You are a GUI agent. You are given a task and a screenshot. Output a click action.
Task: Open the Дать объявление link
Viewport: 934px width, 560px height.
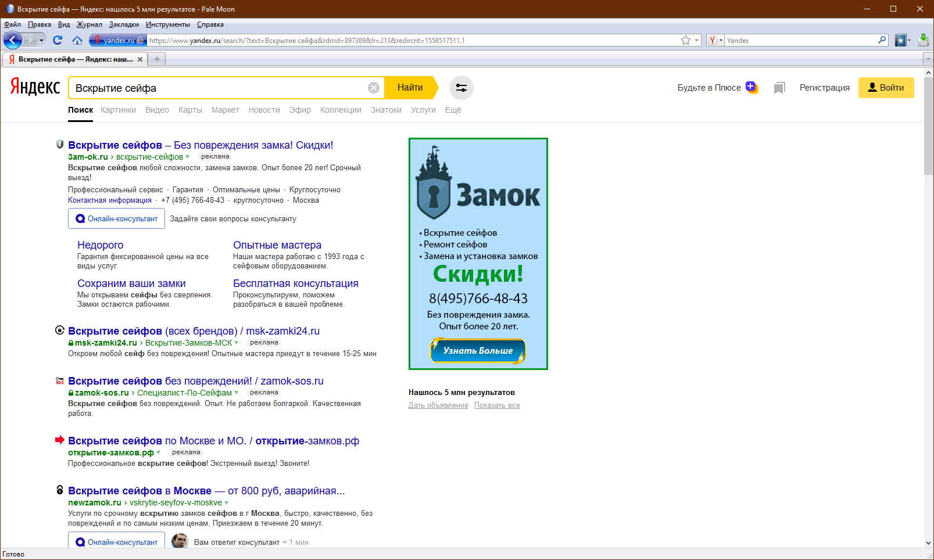pyautogui.click(x=438, y=405)
